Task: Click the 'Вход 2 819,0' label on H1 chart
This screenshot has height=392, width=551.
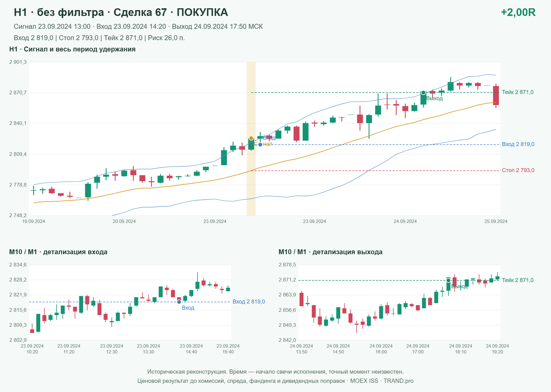Action: (x=518, y=144)
